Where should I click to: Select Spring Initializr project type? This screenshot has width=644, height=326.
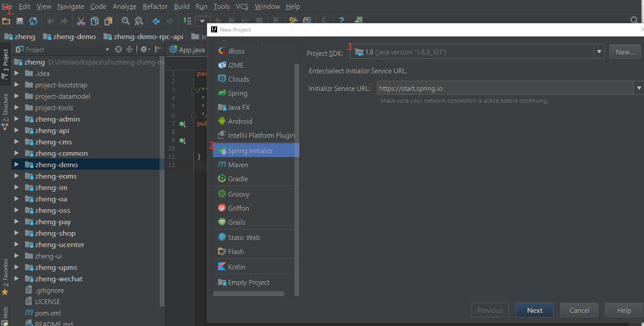(256, 150)
